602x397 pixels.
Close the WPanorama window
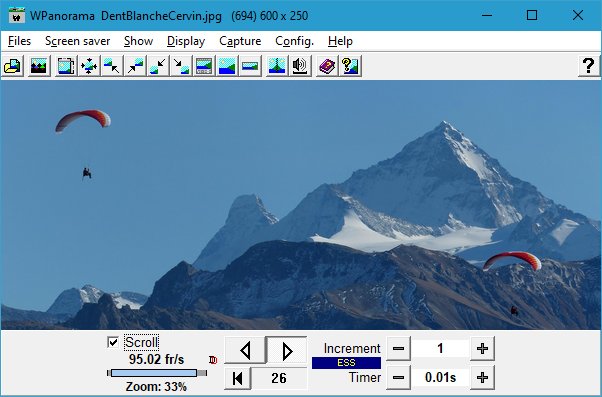pyautogui.click(x=577, y=15)
